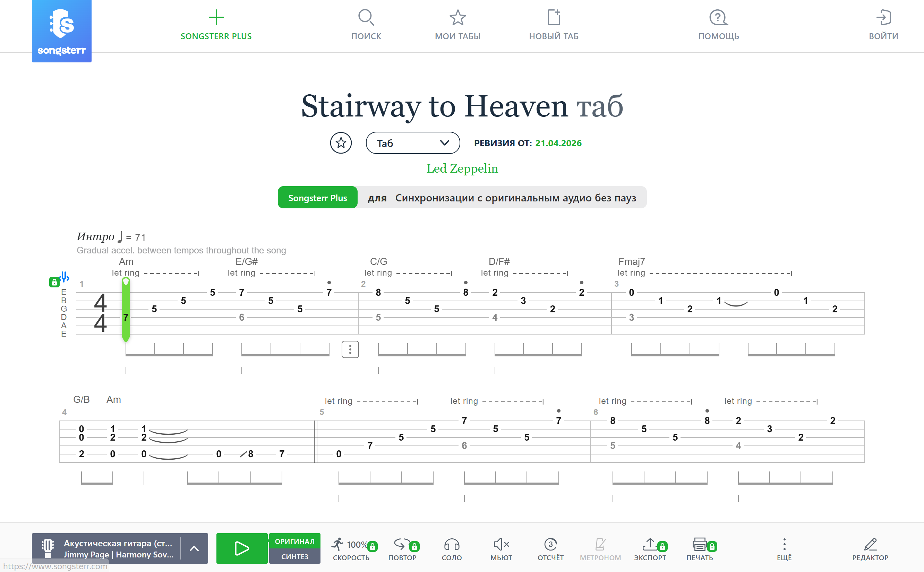Click bar number 6 marker
This screenshot has width=924, height=572.
coord(596,412)
